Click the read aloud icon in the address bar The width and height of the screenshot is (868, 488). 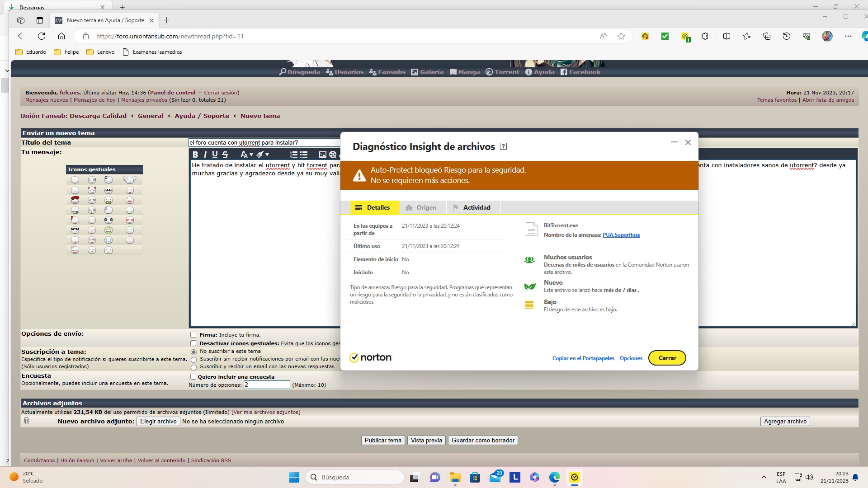coord(603,36)
